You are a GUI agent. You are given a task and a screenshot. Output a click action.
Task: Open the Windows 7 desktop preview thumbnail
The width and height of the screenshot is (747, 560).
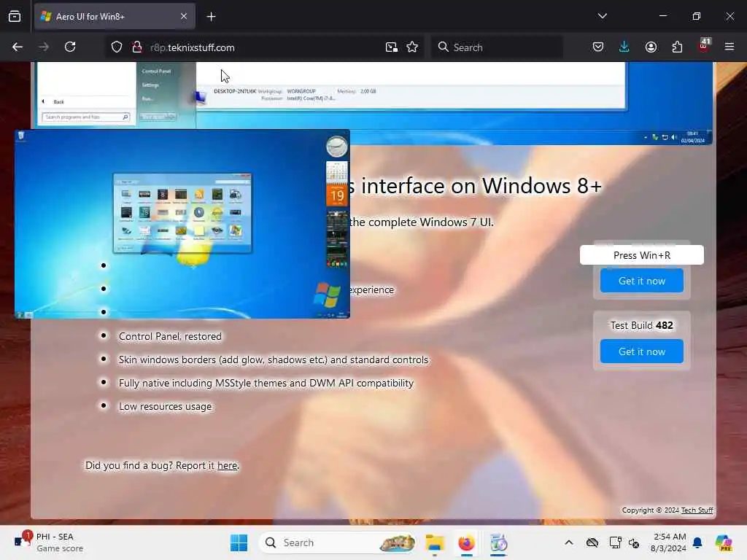pos(182,224)
